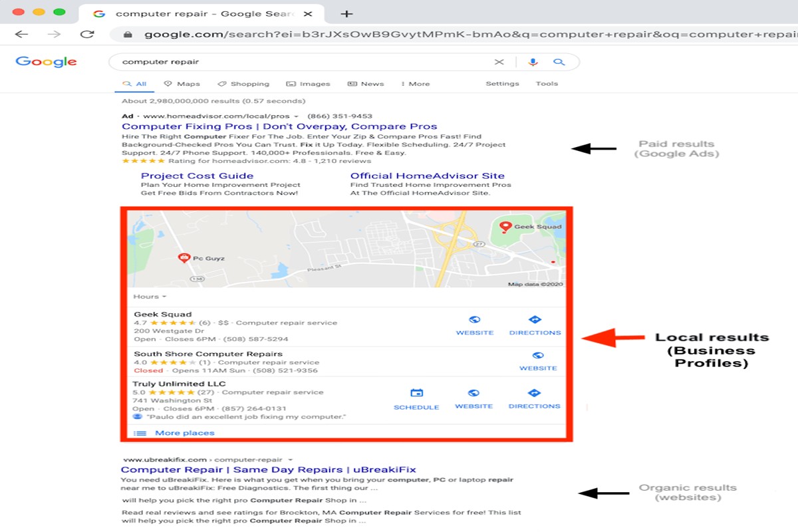The height and width of the screenshot is (532, 798).
Task: Open Truly Unlimited LLC listing name
Action: point(179,384)
